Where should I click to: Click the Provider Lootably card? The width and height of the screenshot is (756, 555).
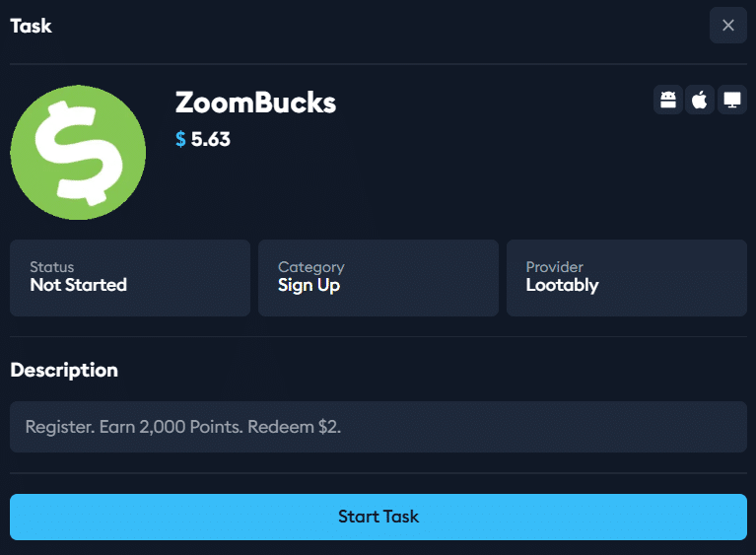pyautogui.click(x=627, y=278)
